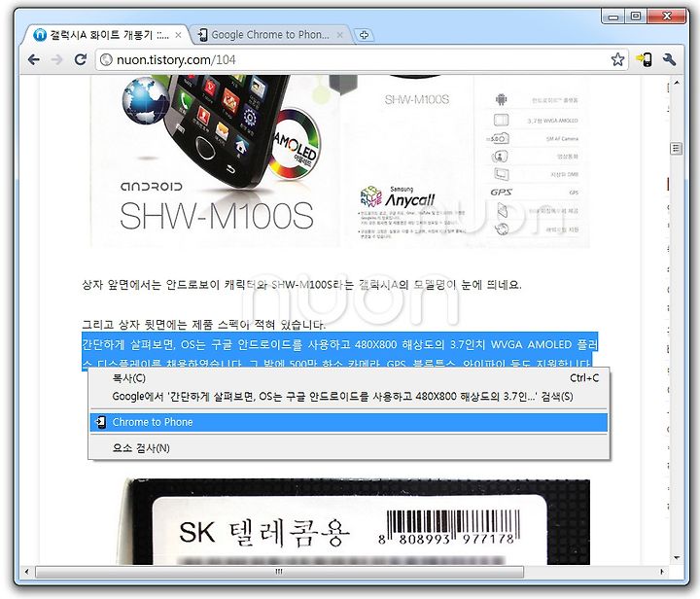Click the horizontal scrollbar right arrow
The image size is (700, 599).
pos(662,572)
